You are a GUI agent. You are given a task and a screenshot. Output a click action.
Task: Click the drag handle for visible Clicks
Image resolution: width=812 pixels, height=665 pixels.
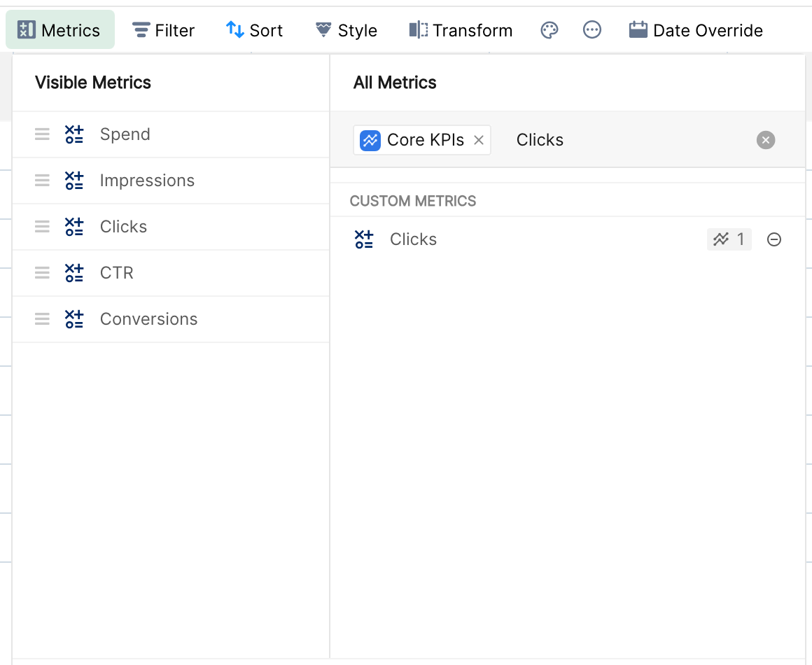pyautogui.click(x=43, y=226)
